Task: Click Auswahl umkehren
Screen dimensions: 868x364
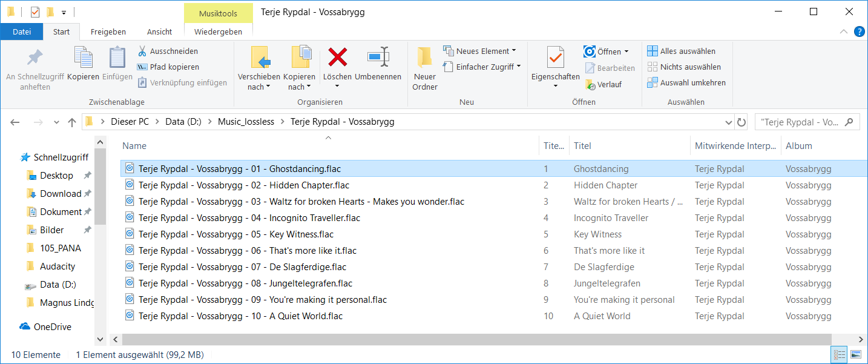Action: click(686, 82)
